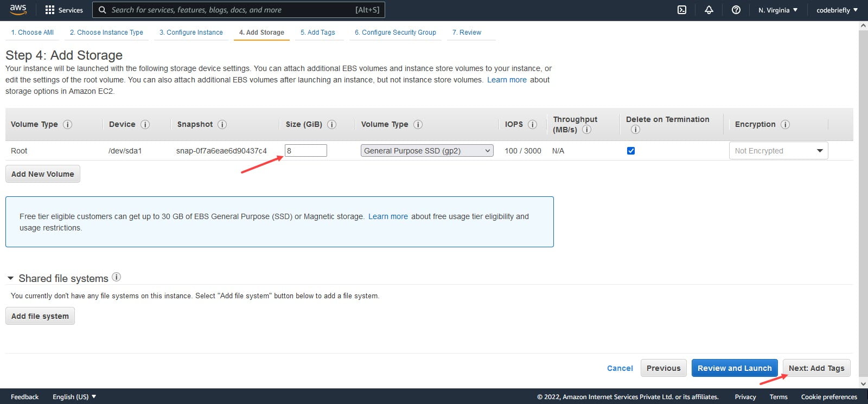Click Next: Add Tags button
868x404 pixels.
816,368
